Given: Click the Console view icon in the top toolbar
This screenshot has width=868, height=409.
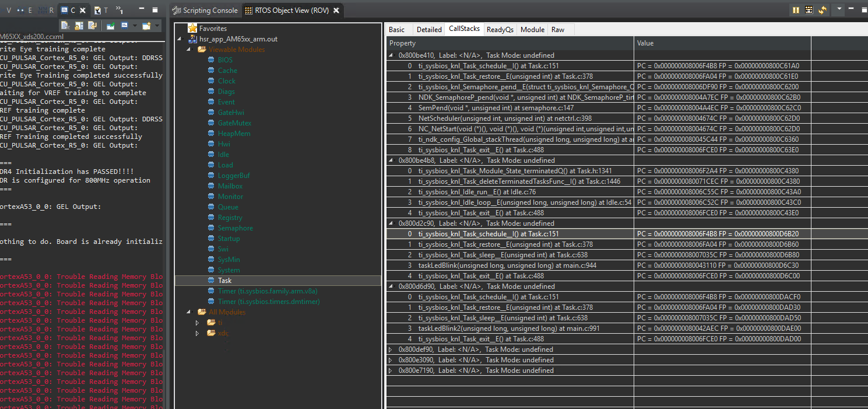Looking at the screenshot, I should coord(64,10).
